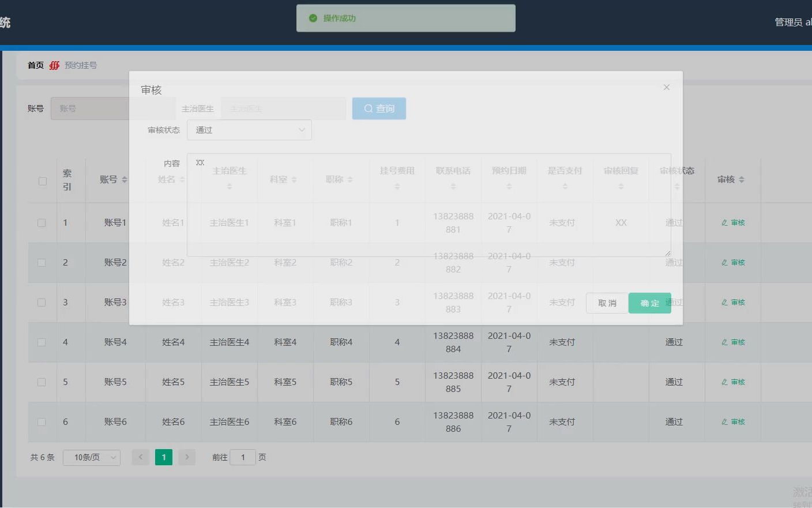Click phone number 13823888885

453,382
